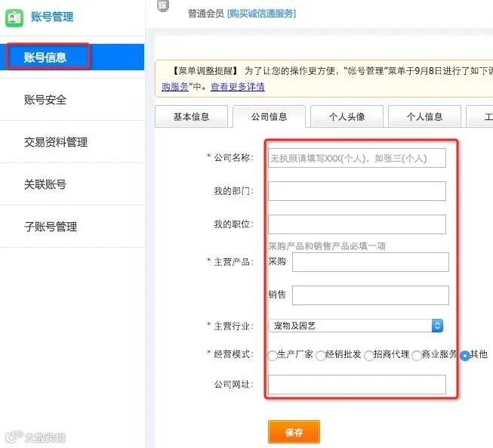This screenshot has width=493, height=448.
Task: Open the 查看更多详情 link
Action: pos(237,87)
